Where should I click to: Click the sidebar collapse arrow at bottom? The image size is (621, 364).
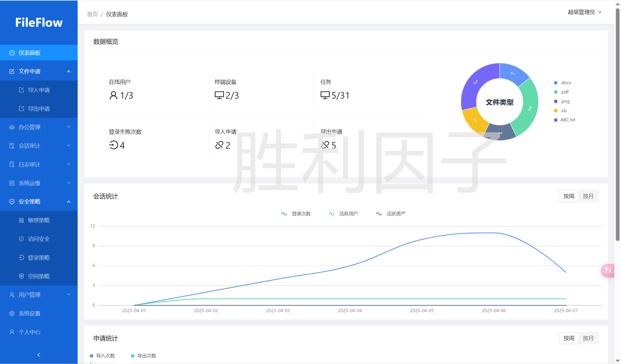click(39, 355)
